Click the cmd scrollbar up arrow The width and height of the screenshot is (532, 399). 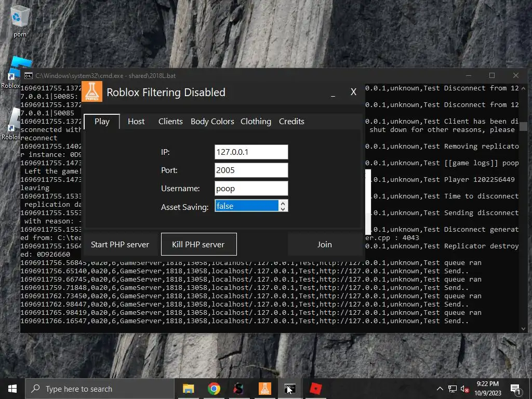pyautogui.click(x=524, y=88)
